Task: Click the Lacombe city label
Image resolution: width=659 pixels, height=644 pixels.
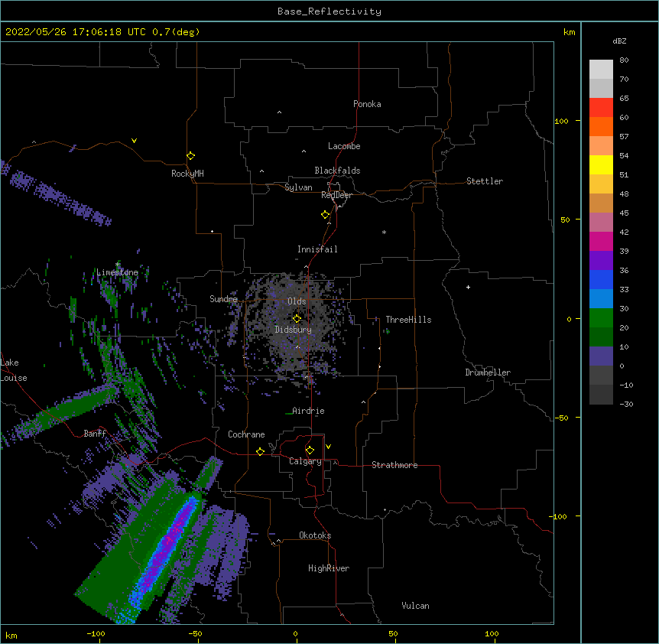Action: click(344, 146)
